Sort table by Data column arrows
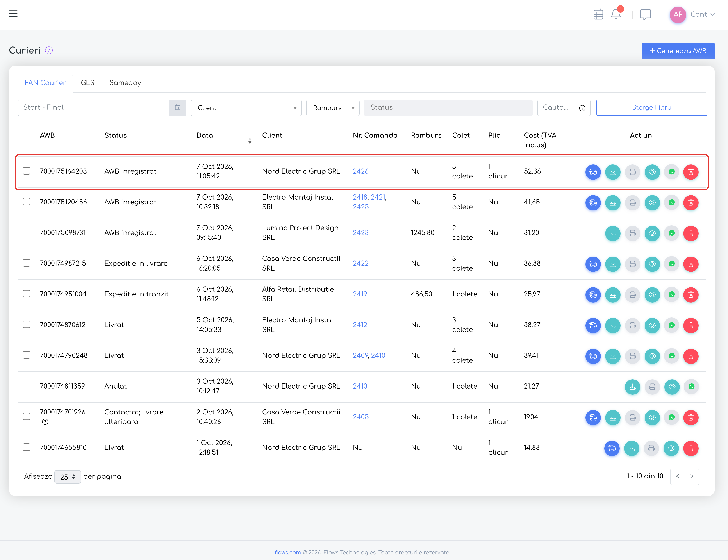728x560 pixels. click(x=250, y=141)
